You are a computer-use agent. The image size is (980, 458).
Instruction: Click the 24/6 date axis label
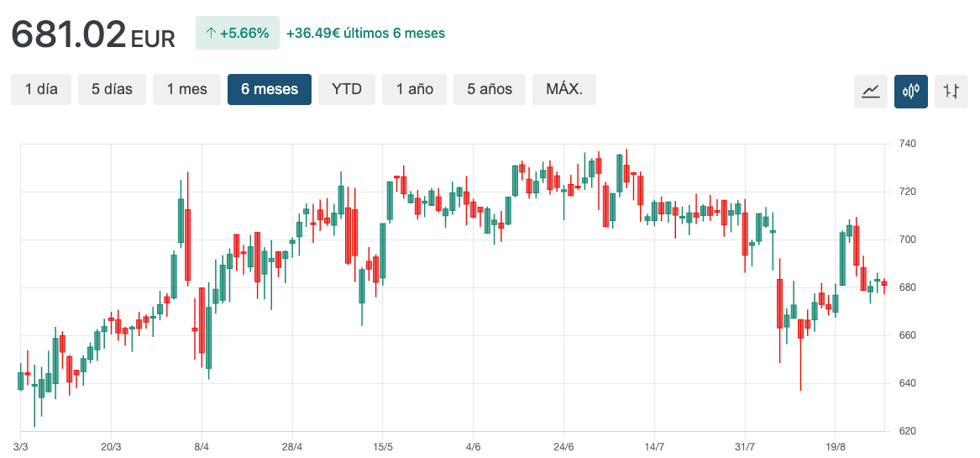564,446
